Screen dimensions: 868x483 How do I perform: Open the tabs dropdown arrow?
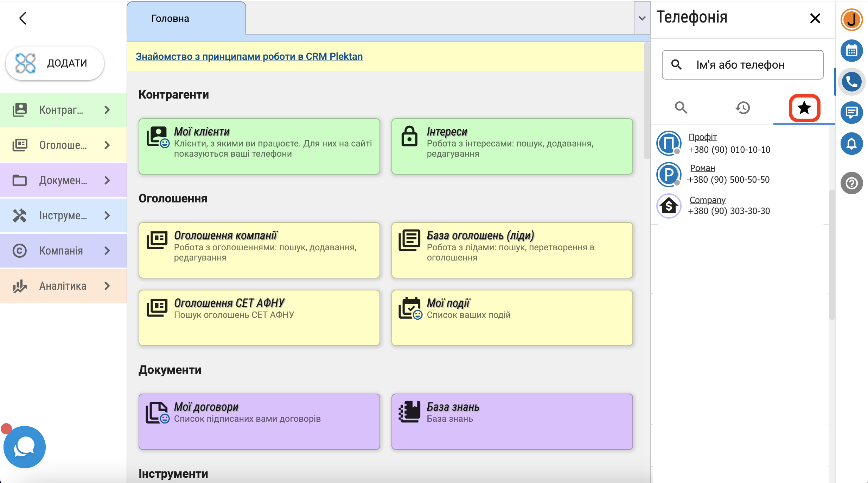point(642,18)
